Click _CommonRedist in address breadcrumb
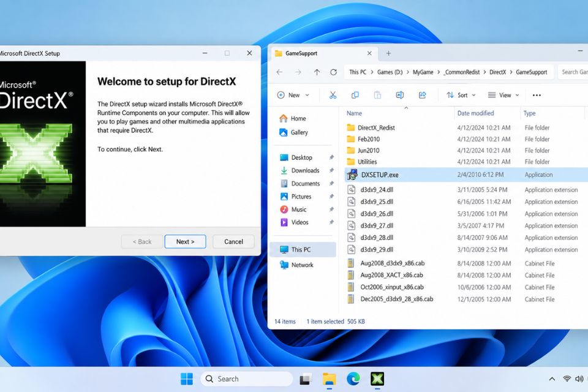The height and width of the screenshot is (392, 588). (x=462, y=72)
